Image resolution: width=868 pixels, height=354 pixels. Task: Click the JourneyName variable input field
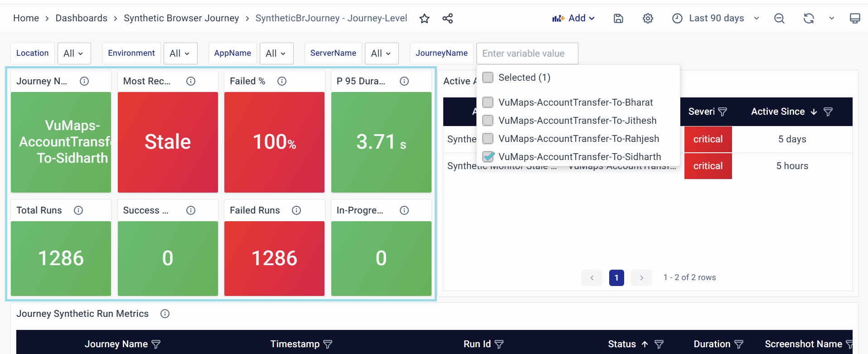527,53
